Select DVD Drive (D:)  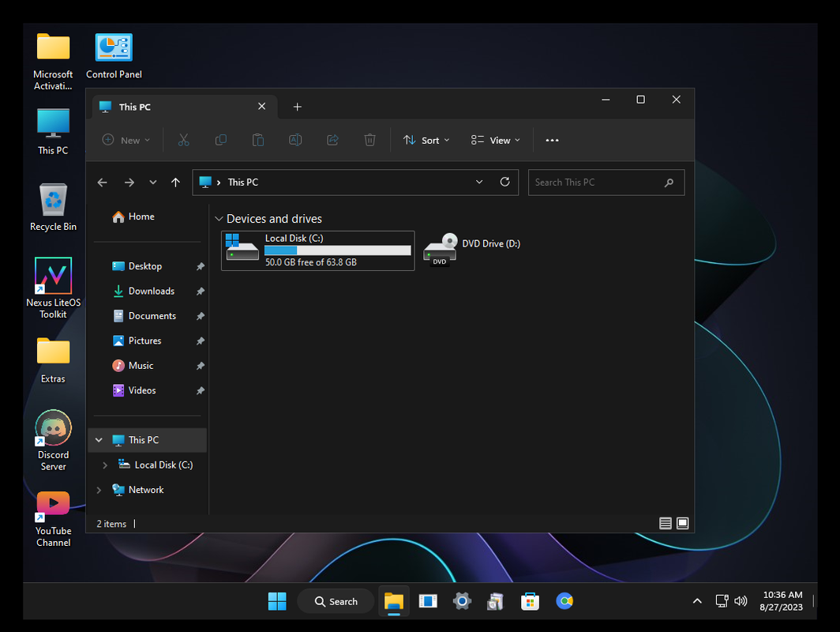[x=472, y=249]
